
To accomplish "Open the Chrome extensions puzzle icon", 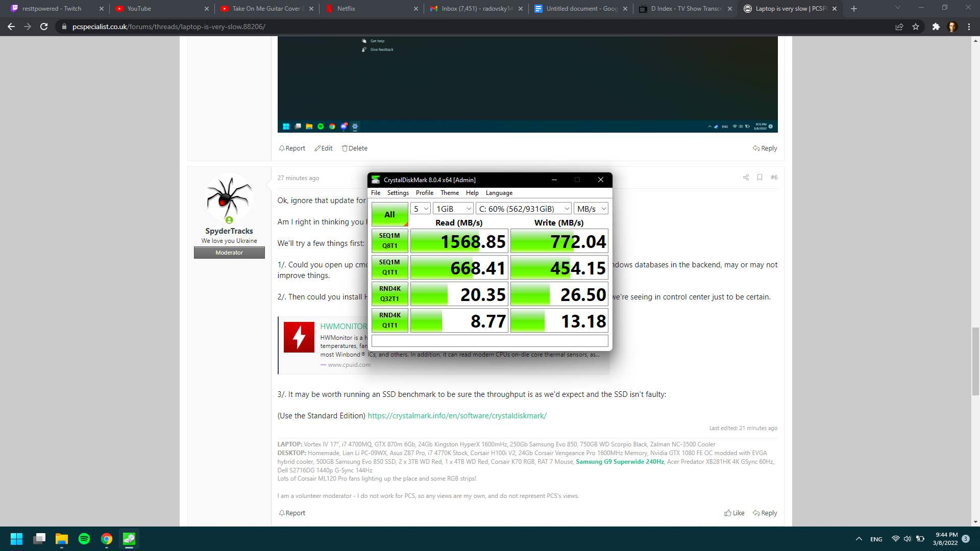I will [936, 27].
